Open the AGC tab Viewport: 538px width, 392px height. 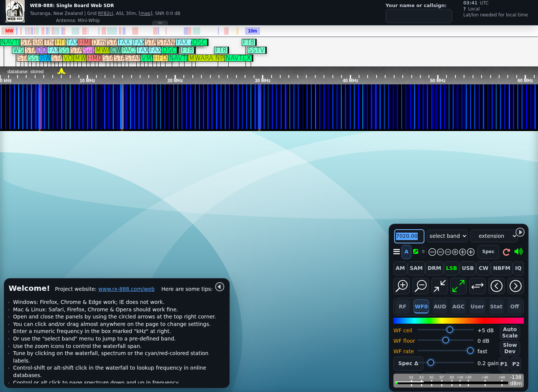click(x=458, y=307)
